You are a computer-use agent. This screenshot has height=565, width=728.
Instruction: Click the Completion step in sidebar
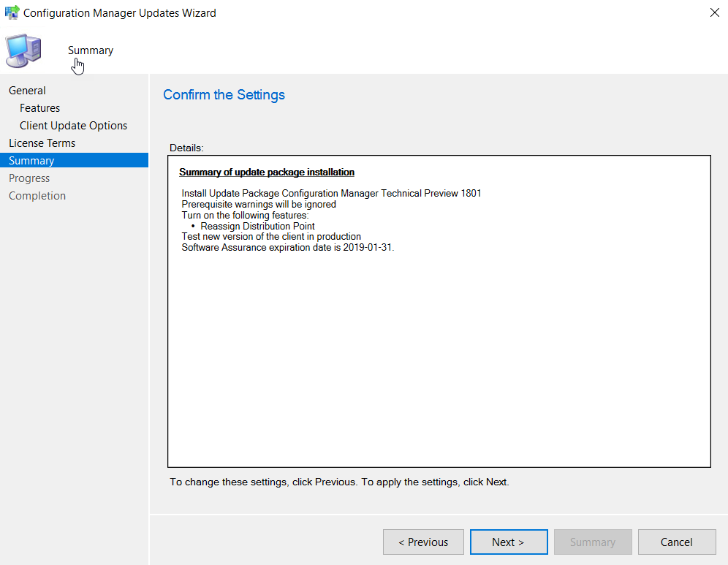coord(37,196)
